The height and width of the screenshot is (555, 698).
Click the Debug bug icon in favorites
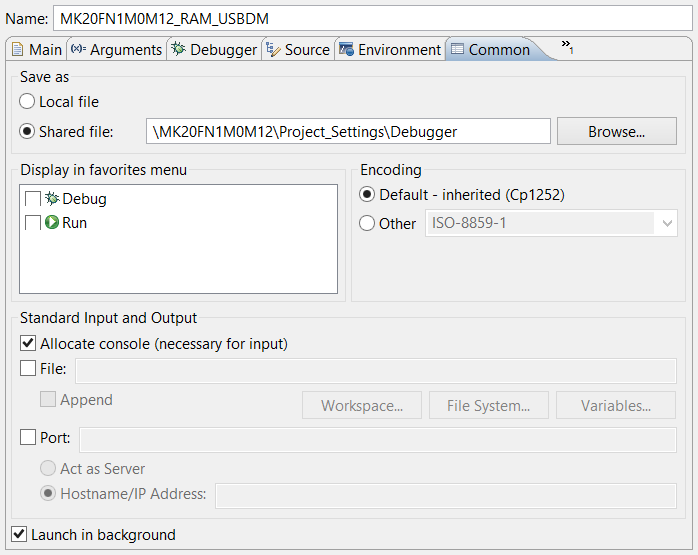pos(52,199)
